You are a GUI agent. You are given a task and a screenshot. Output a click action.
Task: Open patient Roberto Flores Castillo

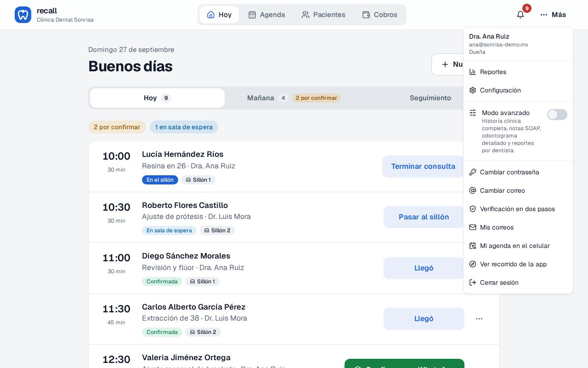185,205
